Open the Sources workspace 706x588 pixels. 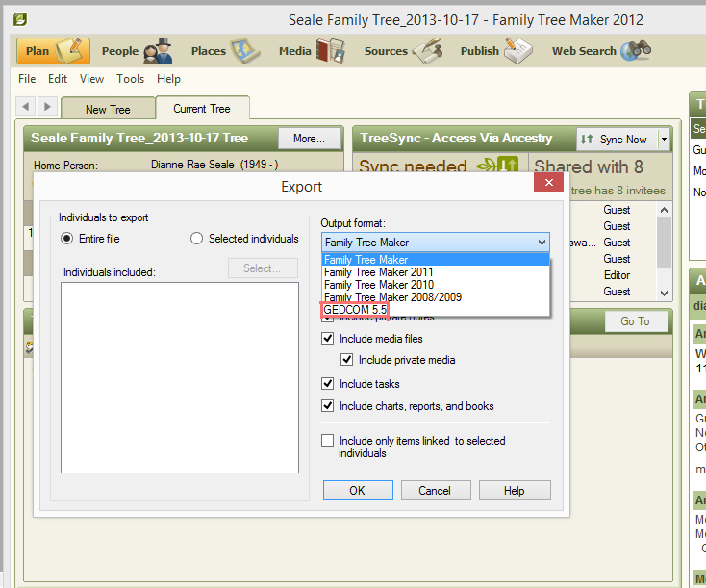pos(403,51)
